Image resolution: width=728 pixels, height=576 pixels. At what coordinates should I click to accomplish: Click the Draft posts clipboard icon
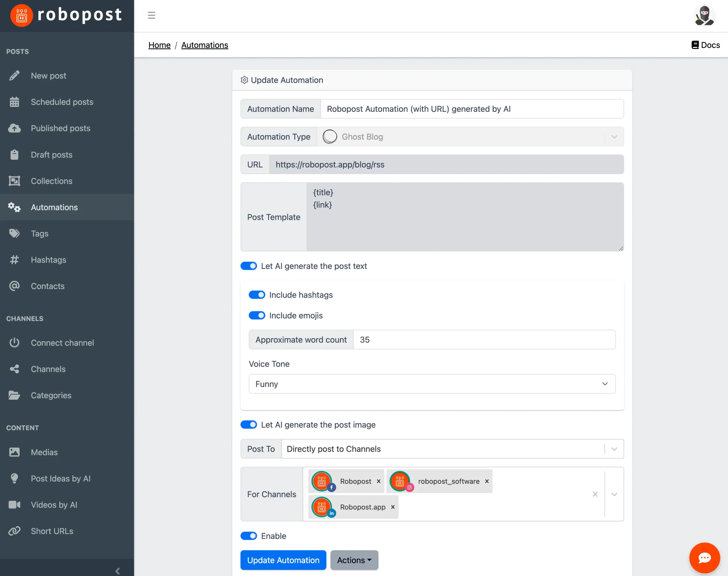click(x=14, y=155)
